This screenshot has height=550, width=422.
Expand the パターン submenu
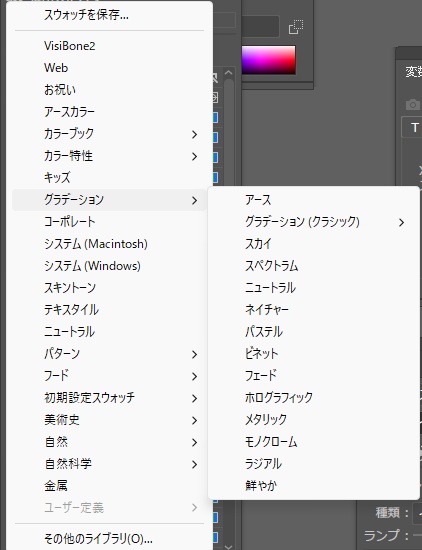[x=109, y=354]
